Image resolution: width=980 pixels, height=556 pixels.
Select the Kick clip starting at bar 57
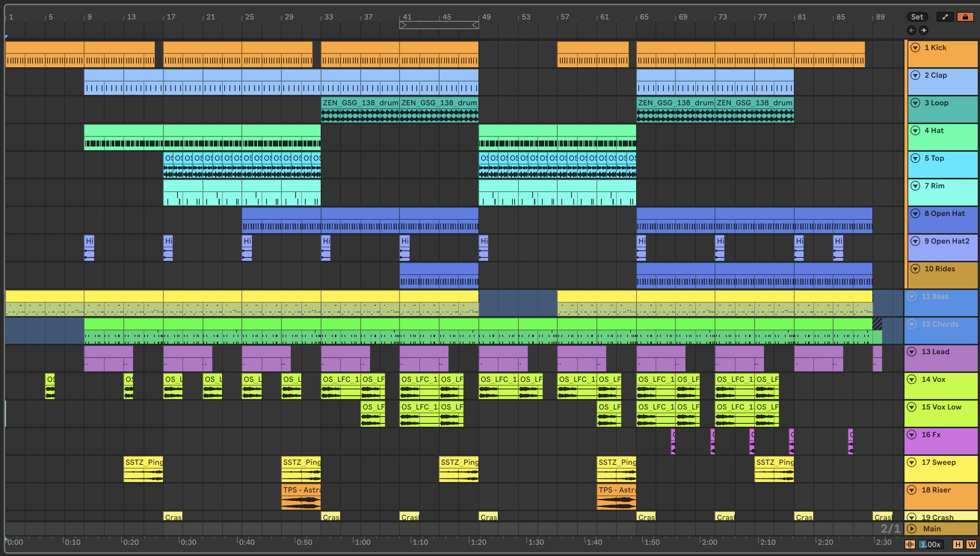point(593,54)
